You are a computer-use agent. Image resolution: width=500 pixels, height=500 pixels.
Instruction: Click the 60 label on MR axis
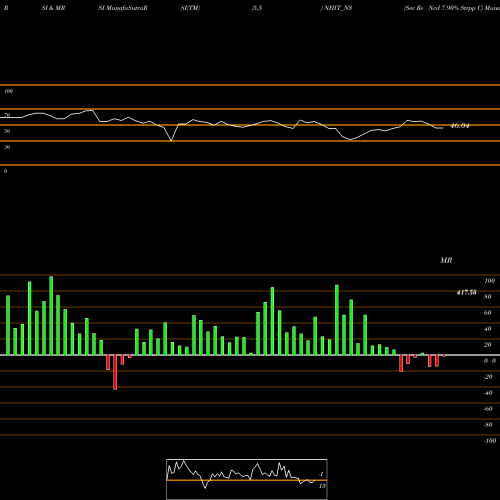coord(487,313)
